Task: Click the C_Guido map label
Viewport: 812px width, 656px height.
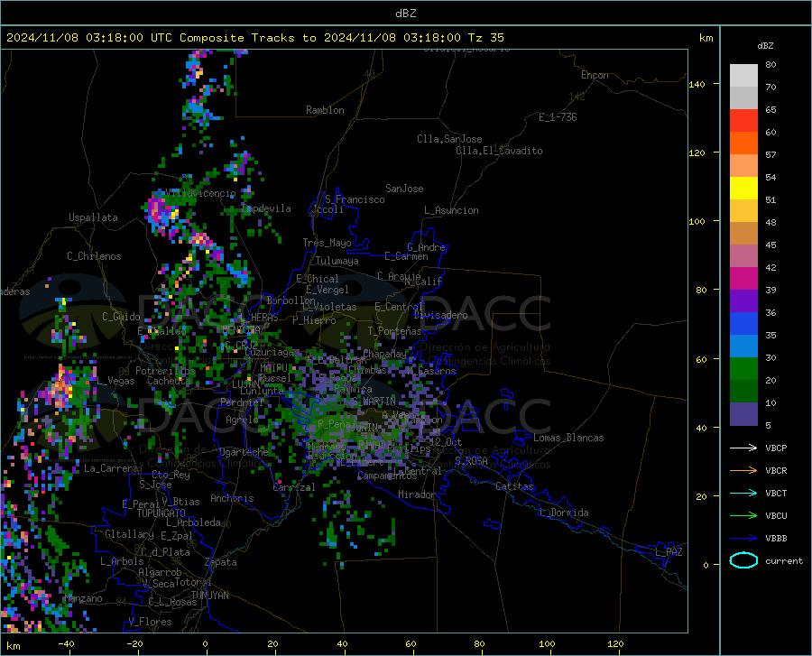Action: click(x=121, y=317)
